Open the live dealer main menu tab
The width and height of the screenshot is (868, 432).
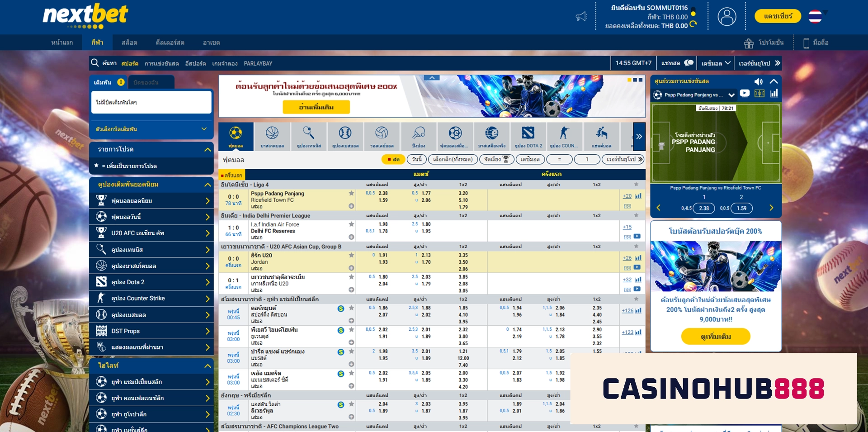pyautogui.click(x=170, y=43)
